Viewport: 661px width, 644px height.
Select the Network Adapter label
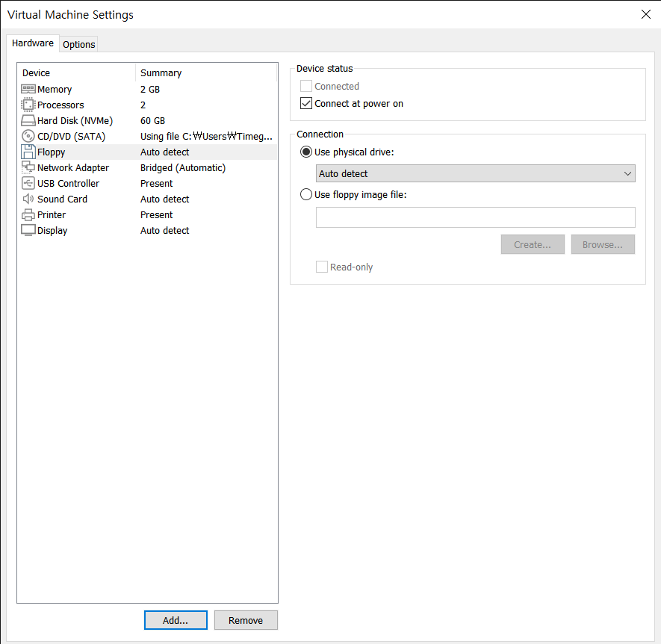[73, 168]
